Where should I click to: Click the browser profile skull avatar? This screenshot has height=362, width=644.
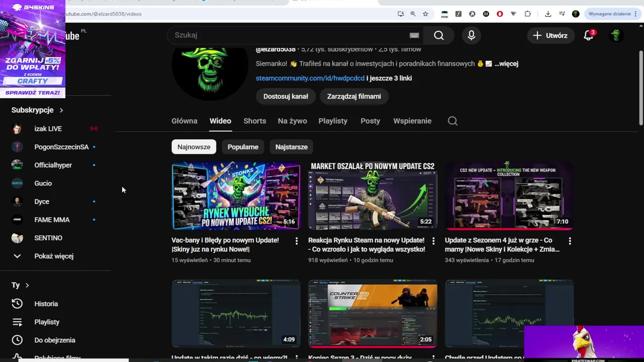[x=576, y=14]
